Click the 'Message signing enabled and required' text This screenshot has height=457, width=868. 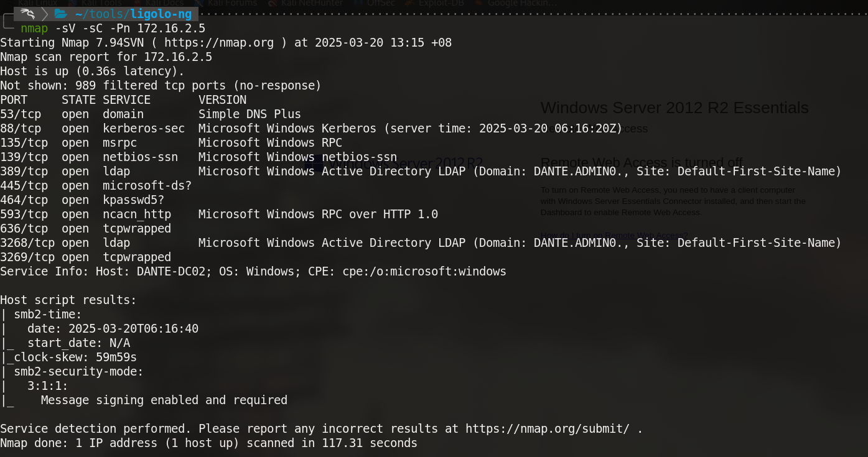pos(164,400)
